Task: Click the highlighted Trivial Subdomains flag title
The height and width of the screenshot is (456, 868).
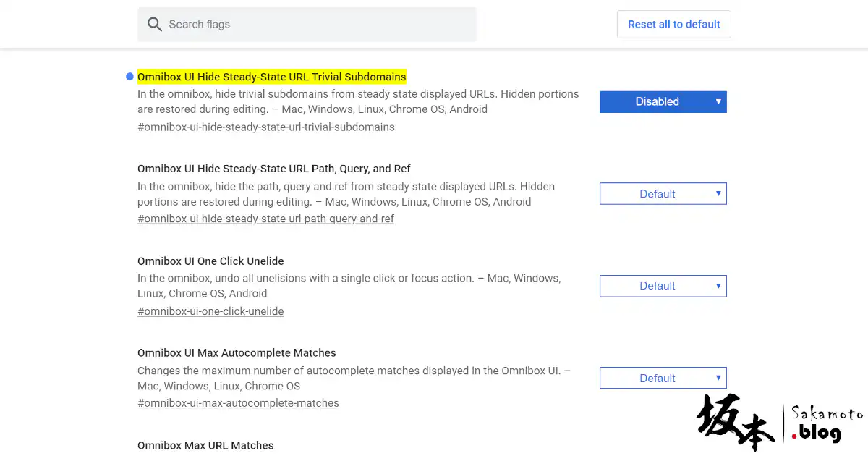Action: click(x=271, y=77)
